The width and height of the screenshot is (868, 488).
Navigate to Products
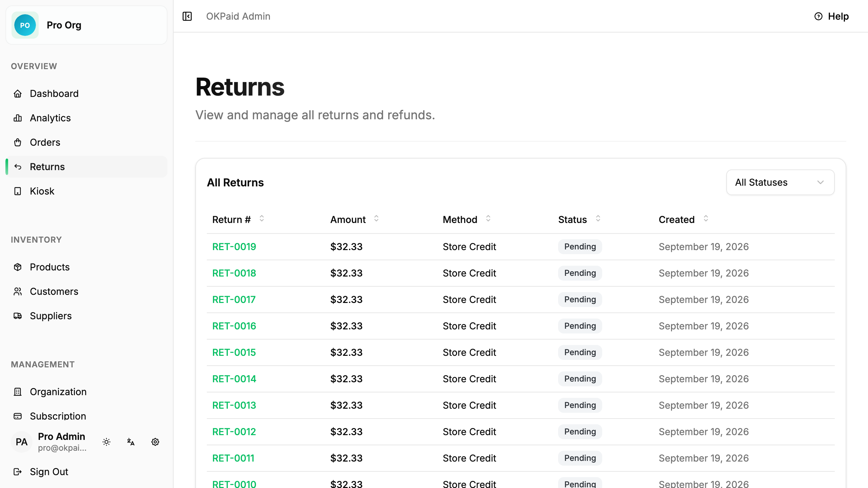click(x=86, y=267)
